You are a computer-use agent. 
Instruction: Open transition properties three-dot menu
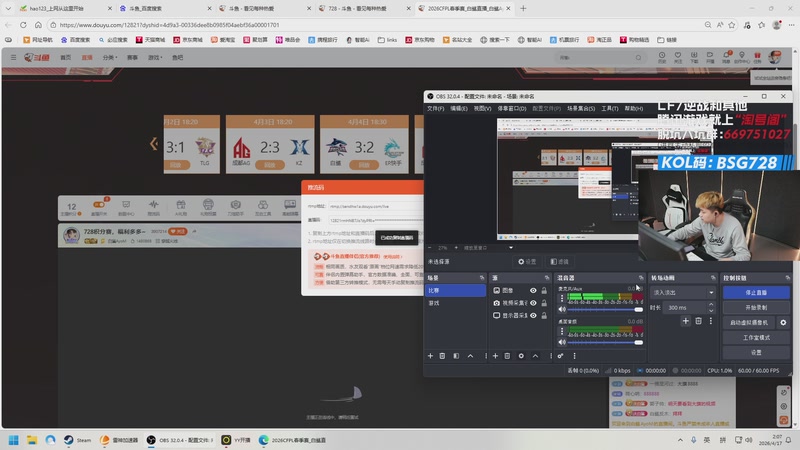[x=710, y=321]
